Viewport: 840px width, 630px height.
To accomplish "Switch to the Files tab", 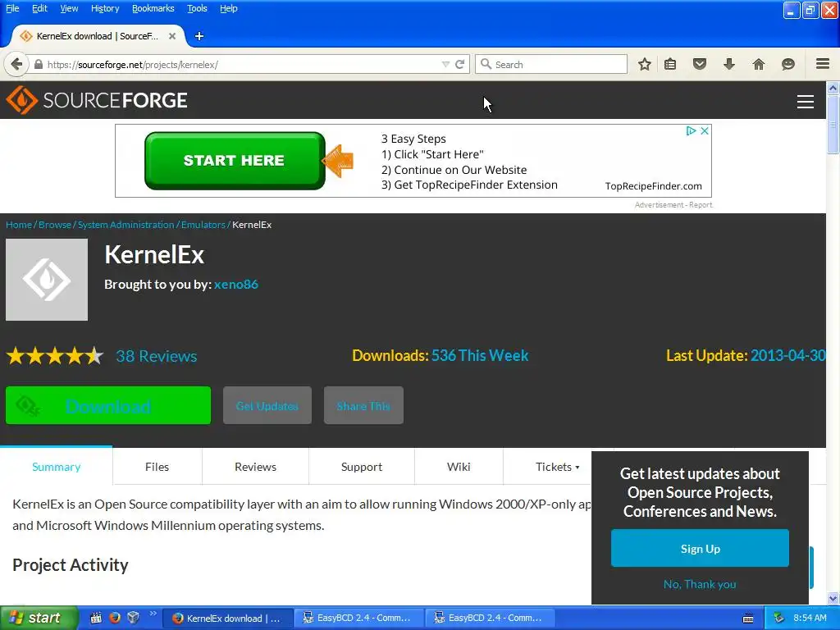I will (157, 467).
